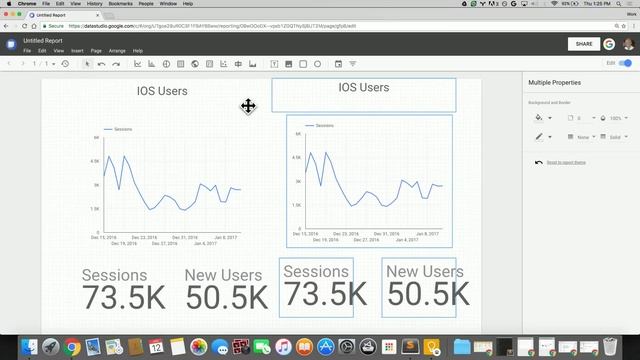The image size is (640, 360).
Task: Click the reset undo arrow icon in properties
Action: [x=539, y=162]
